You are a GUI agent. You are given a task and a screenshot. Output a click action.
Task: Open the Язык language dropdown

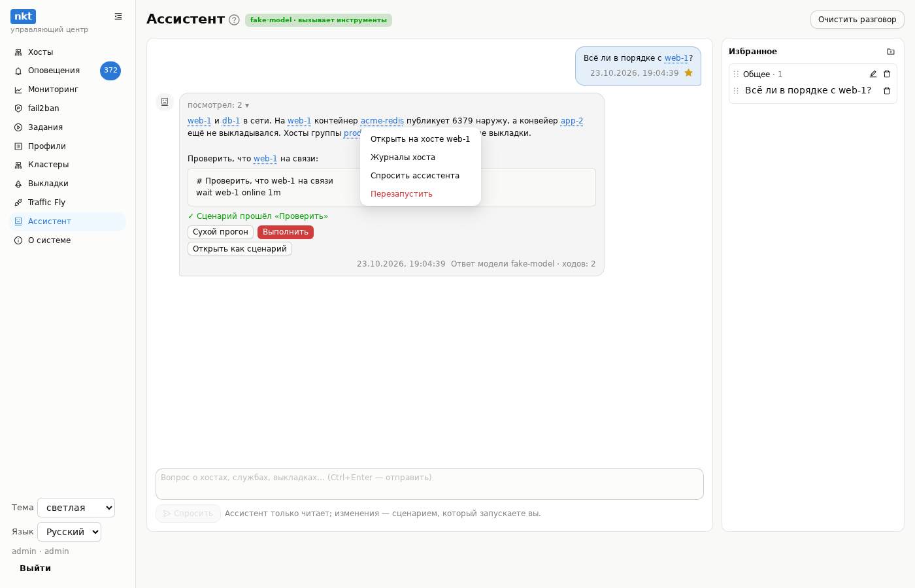pyautogui.click(x=69, y=532)
